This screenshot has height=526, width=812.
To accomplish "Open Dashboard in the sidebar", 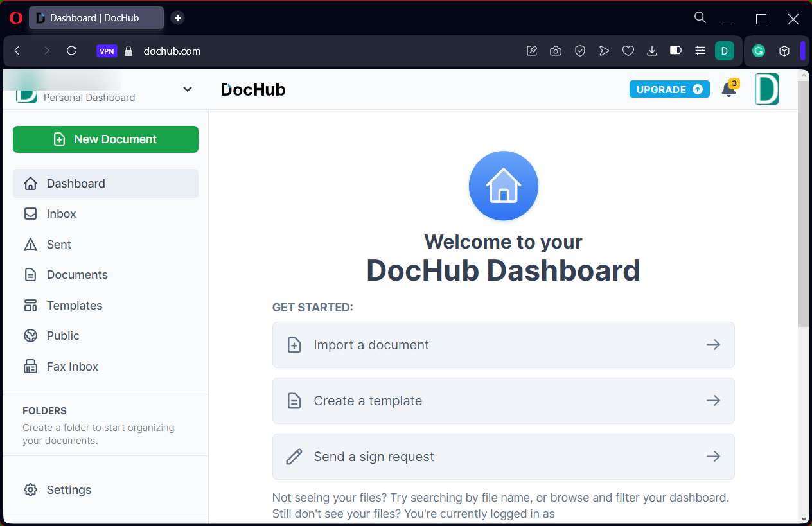I will (x=105, y=184).
